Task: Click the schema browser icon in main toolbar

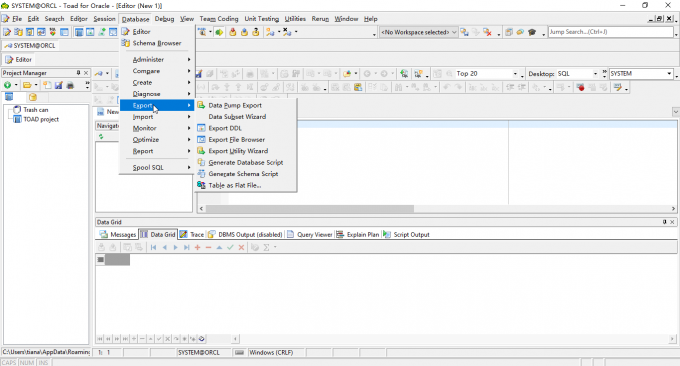Action: pos(18,32)
